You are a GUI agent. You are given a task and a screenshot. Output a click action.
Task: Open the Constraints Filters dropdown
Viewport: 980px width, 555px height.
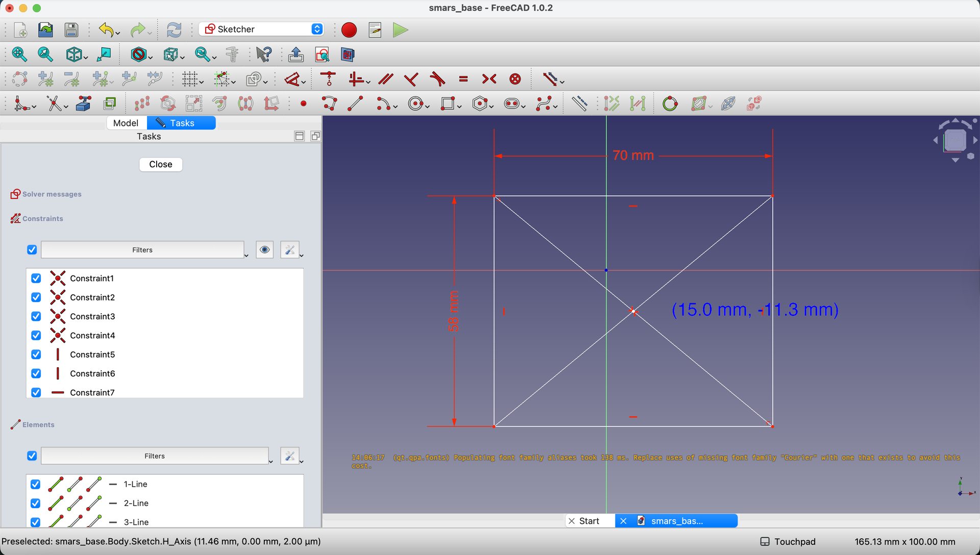(144, 250)
